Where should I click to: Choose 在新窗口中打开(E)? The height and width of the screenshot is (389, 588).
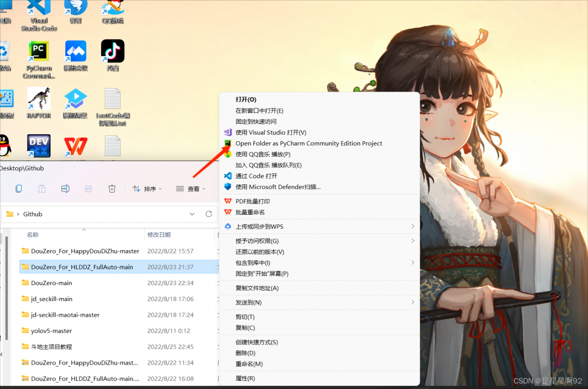(260, 111)
